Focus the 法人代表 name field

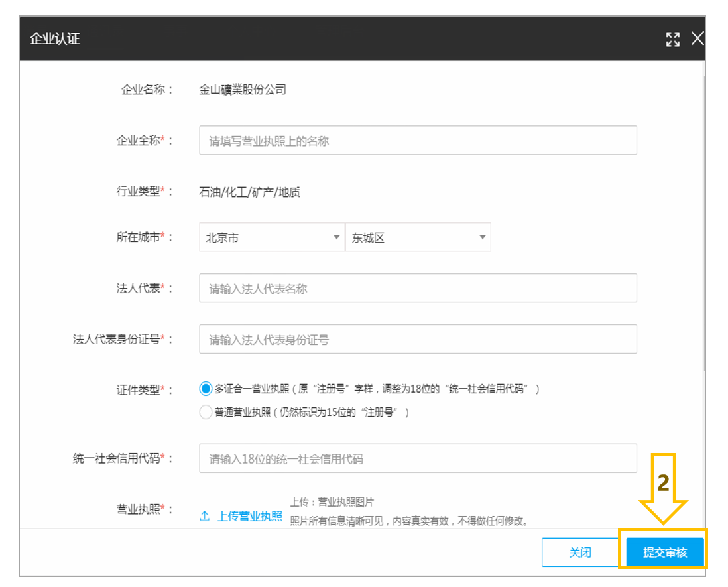click(x=418, y=288)
